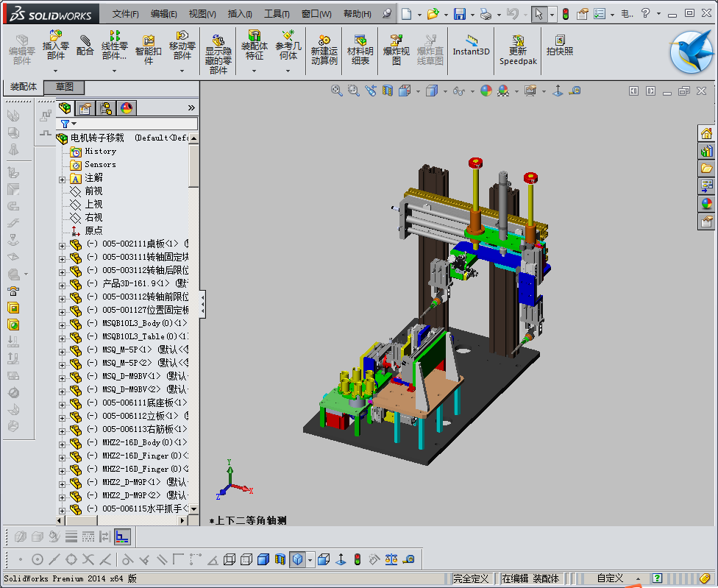Screen dimensions: 718x588
Task: Open the ConfigurationManager tab icon
Action: pos(106,109)
